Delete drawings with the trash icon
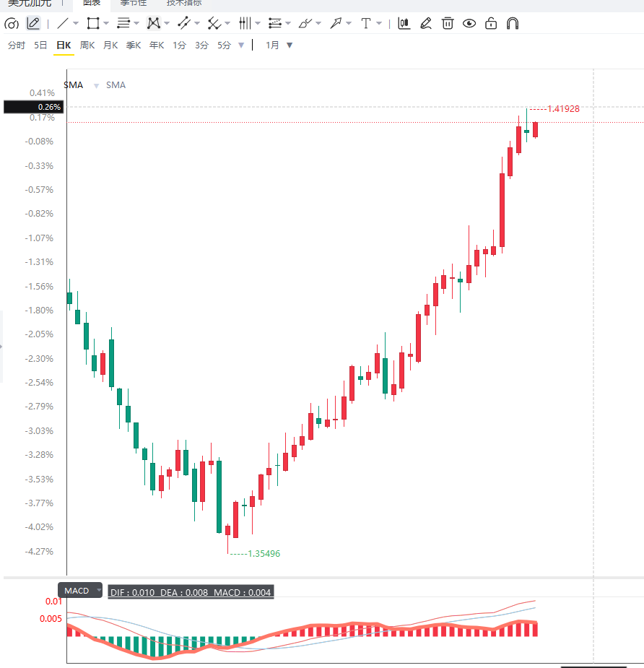 [447, 23]
